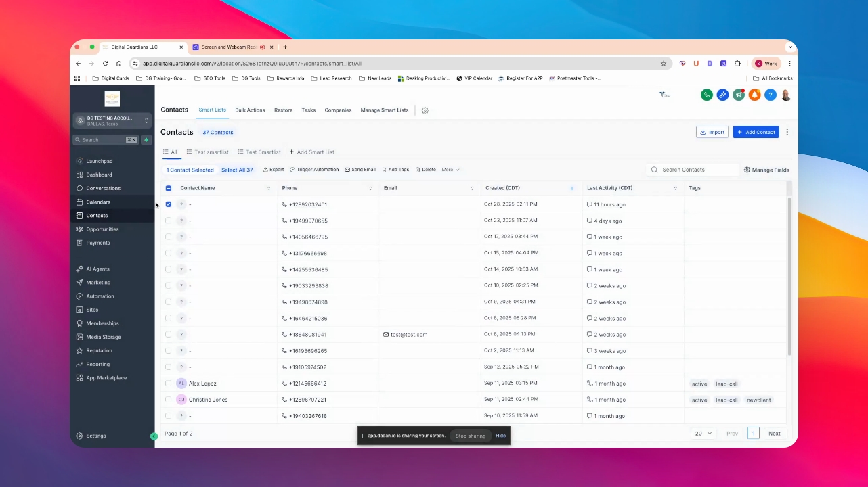This screenshot has height=487, width=868.
Task: Open the blue help question mark icon
Action: pyautogui.click(x=770, y=95)
